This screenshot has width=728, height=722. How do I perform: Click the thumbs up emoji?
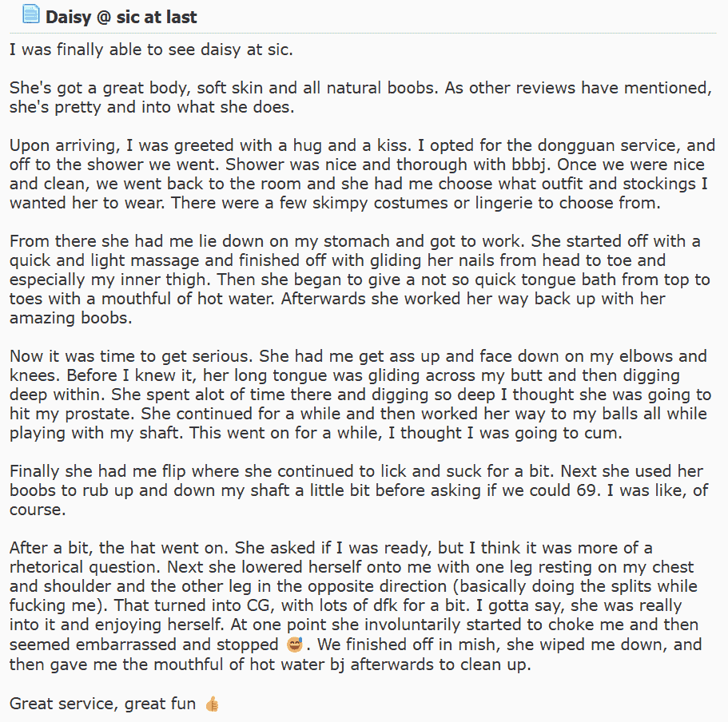212,704
